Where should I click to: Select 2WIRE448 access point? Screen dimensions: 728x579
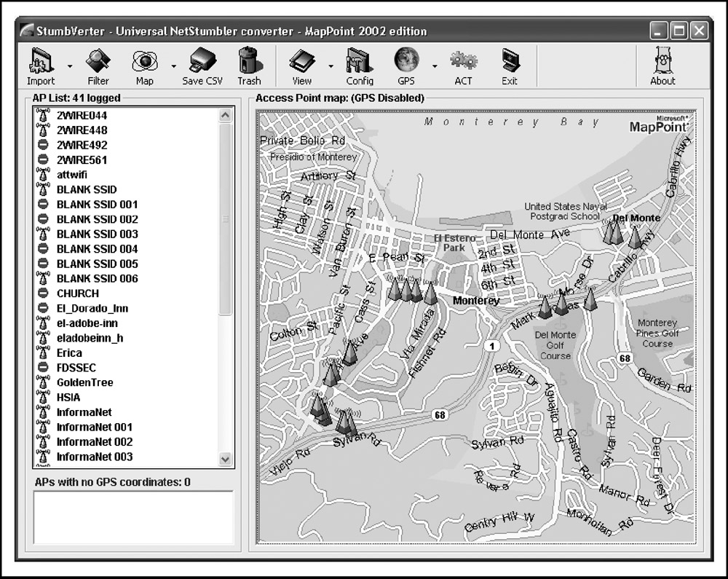point(82,130)
